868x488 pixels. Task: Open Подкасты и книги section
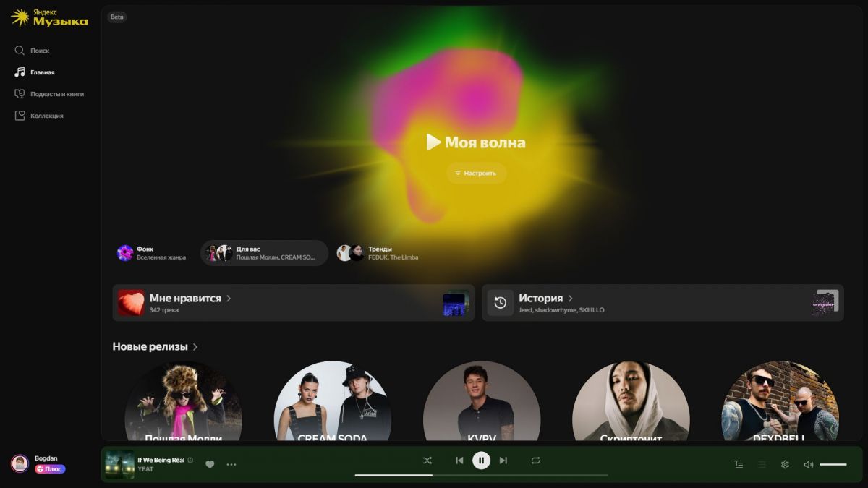click(49, 94)
